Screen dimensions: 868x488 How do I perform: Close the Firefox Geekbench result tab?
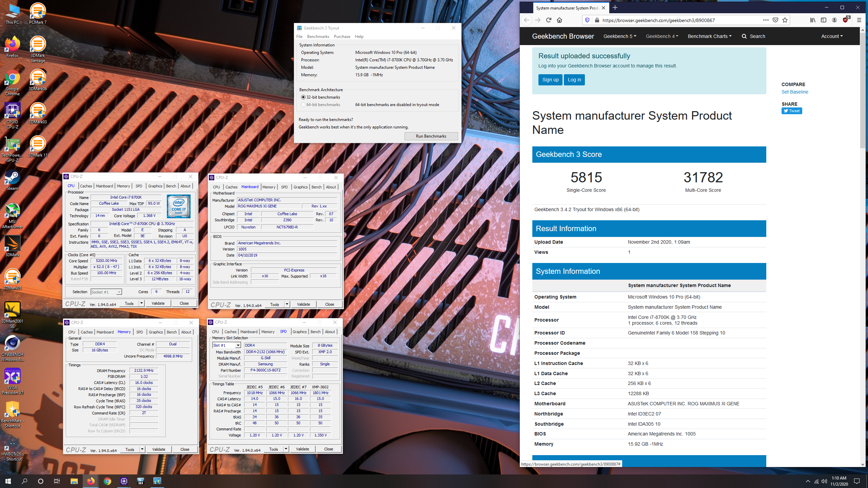[x=604, y=8]
